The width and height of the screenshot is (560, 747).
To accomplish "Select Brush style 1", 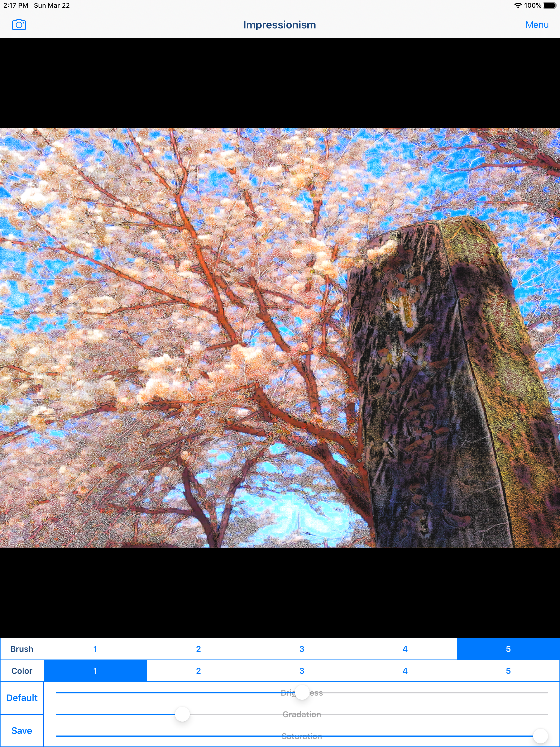I will 95,649.
